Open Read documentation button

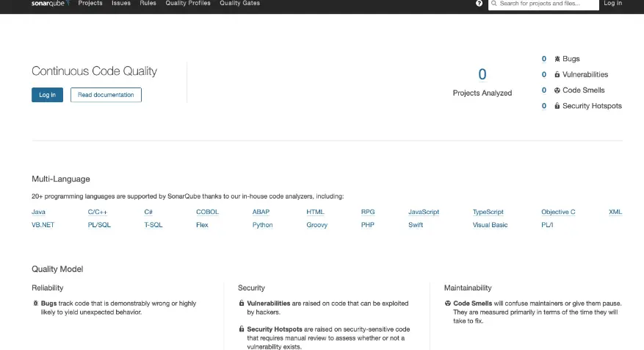point(106,95)
